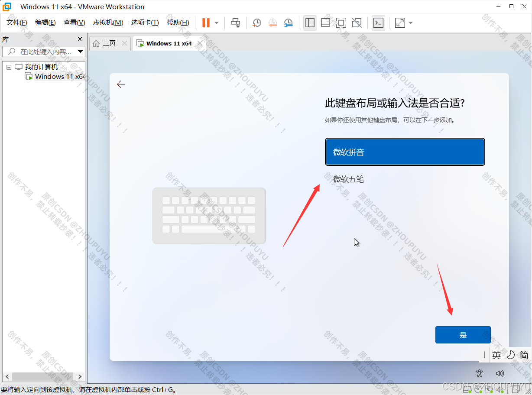Open the 查看(V) menu
Image resolution: width=532 pixels, height=395 pixels.
(x=74, y=23)
